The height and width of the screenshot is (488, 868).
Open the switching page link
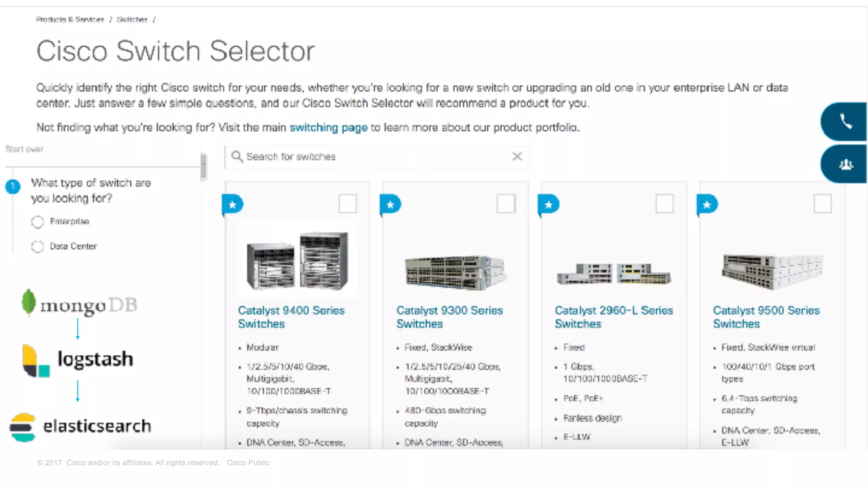328,128
